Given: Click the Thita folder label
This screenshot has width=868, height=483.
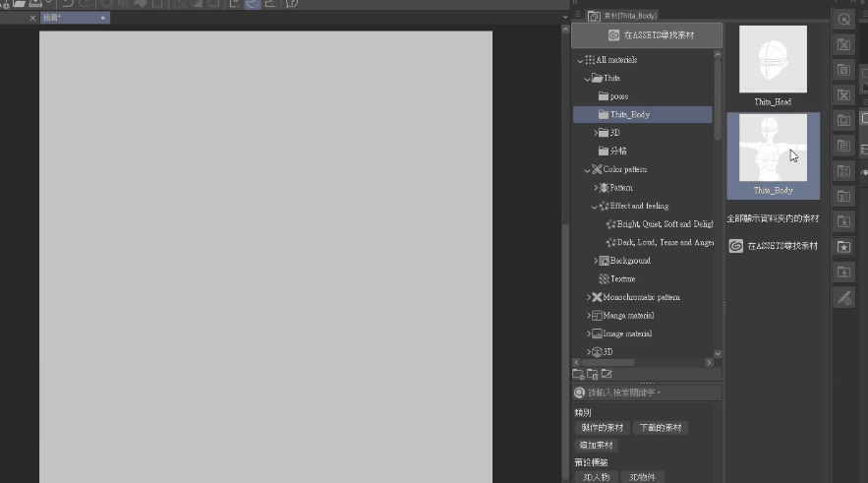Looking at the screenshot, I should click(x=611, y=78).
